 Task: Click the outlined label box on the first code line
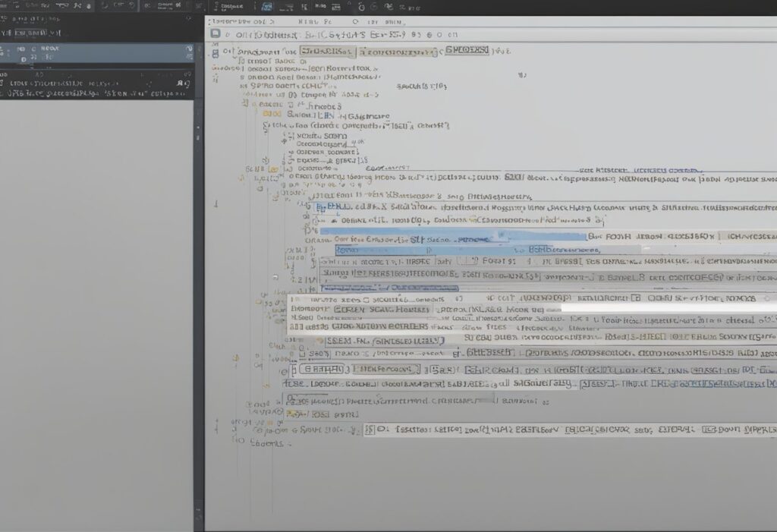[326, 52]
